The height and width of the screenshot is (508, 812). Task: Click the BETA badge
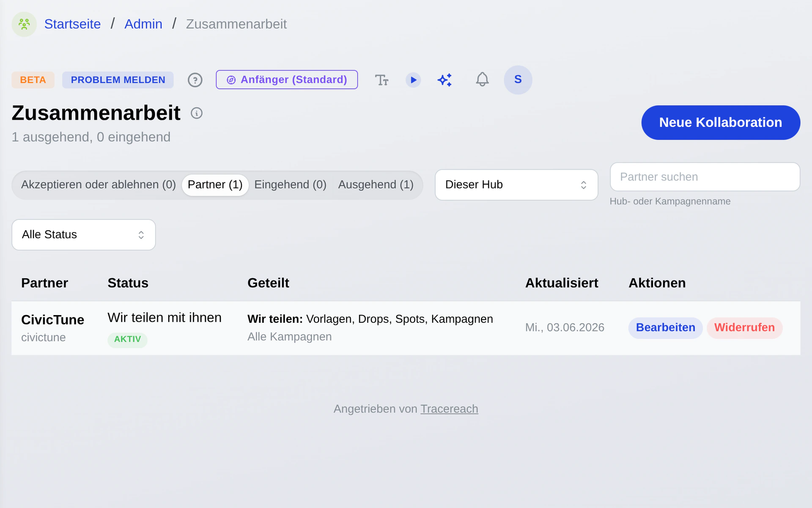pos(33,80)
